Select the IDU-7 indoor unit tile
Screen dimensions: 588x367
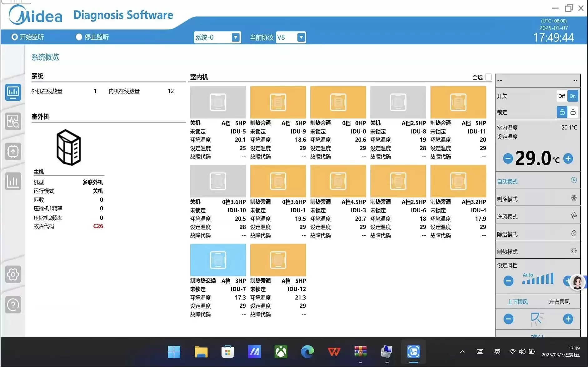(x=218, y=260)
